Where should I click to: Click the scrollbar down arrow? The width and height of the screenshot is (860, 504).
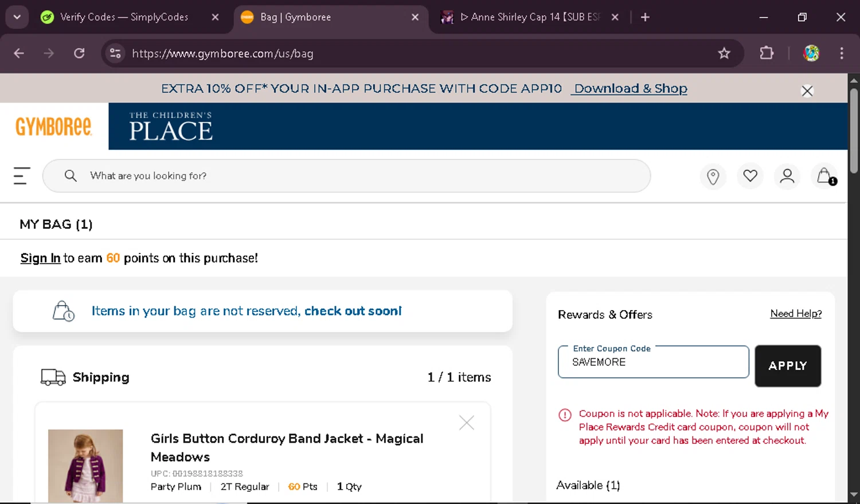pyautogui.click(x=854, y=494)
